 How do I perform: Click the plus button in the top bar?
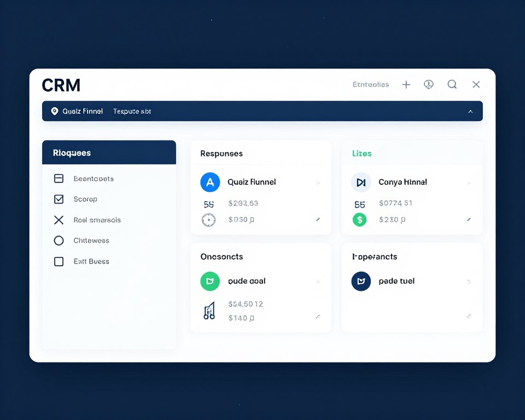pyautogui.click(x=406, y=84)
